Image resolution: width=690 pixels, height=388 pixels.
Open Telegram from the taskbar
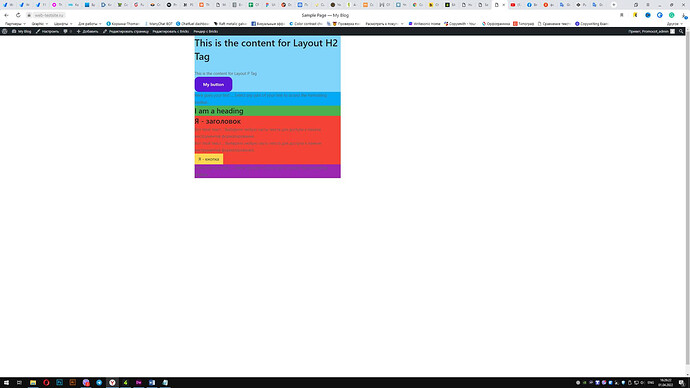click(x=99, y=382)
